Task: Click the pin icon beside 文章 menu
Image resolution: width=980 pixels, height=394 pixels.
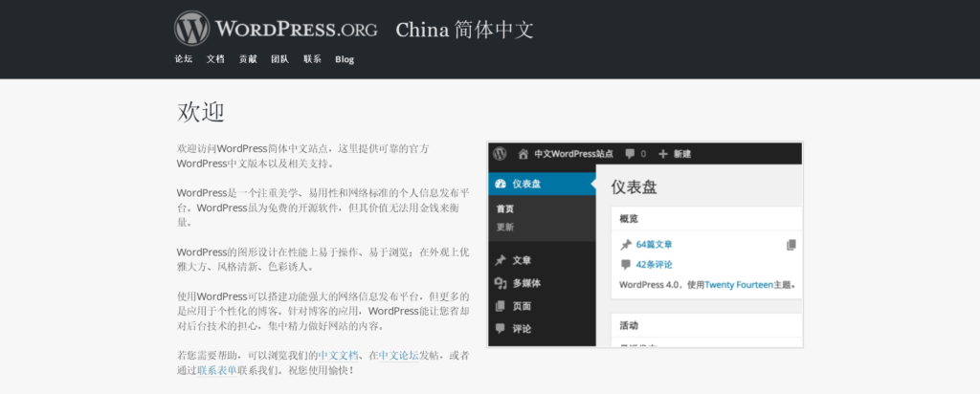Action: click(x=500, y=260)
